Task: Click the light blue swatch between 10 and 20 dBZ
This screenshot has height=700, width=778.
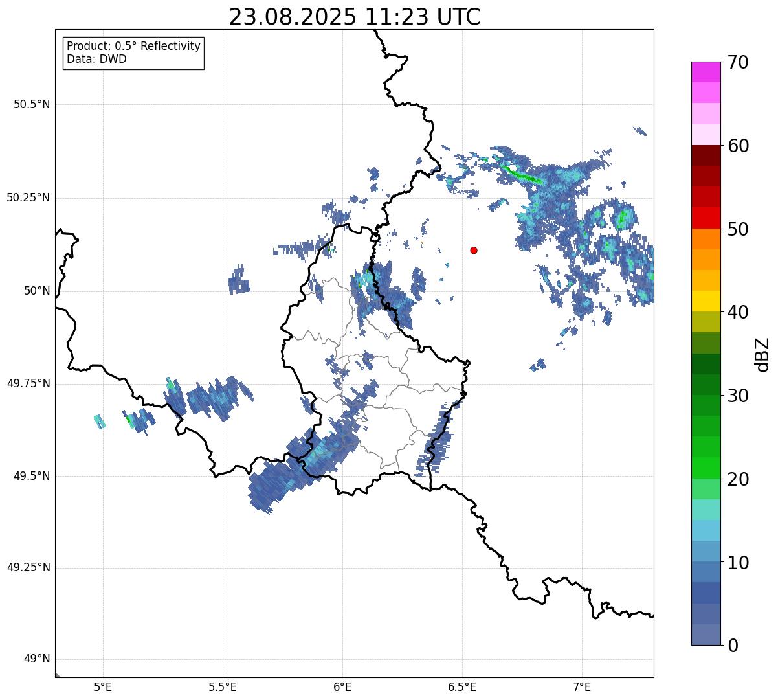Action: (x=706, y=530)
